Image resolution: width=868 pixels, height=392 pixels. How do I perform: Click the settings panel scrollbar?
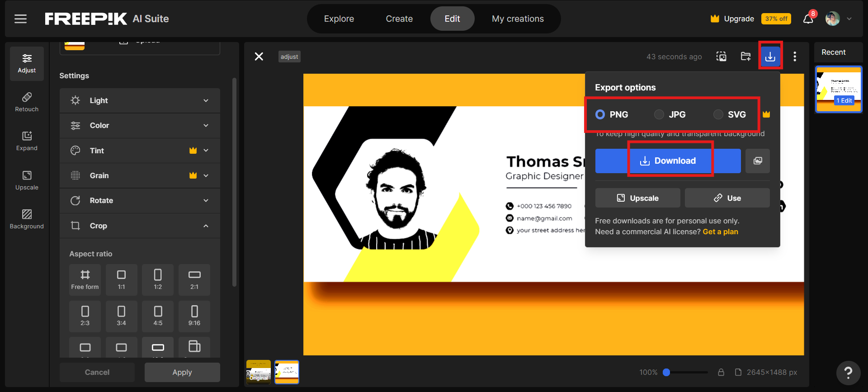click(234, 182)
